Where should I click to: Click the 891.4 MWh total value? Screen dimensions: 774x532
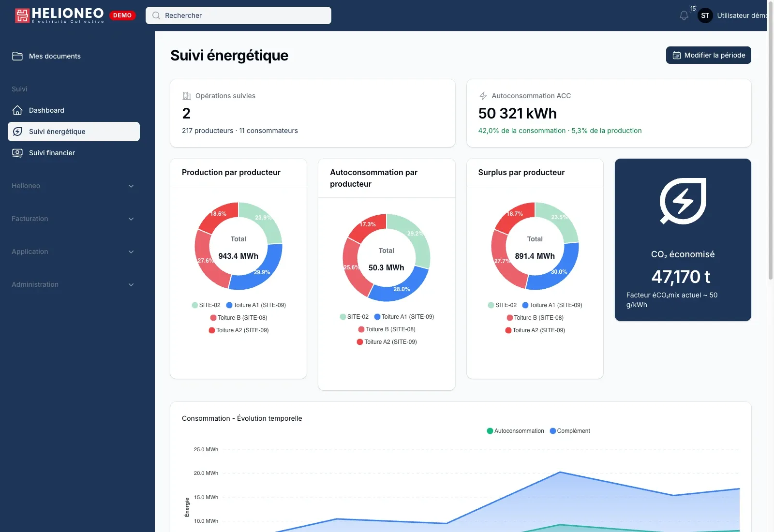[x=535, y=256]
